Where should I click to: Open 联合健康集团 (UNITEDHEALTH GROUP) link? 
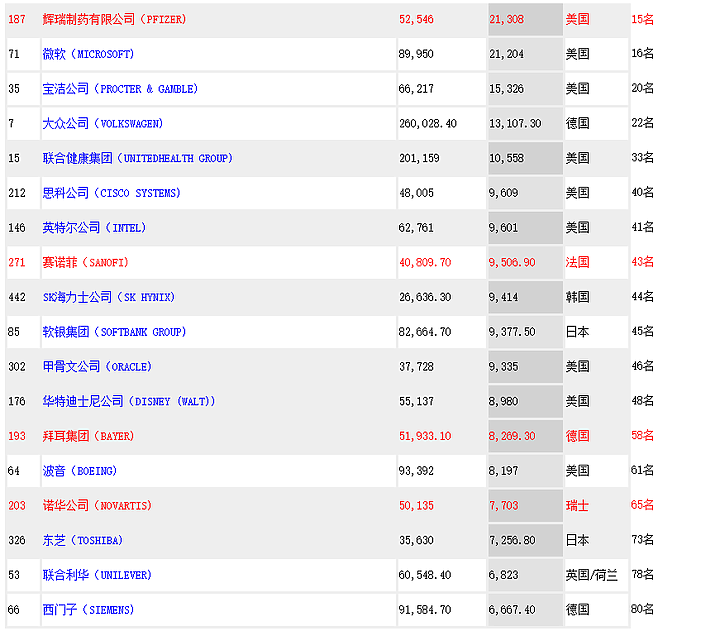click(x=137, y=158)
